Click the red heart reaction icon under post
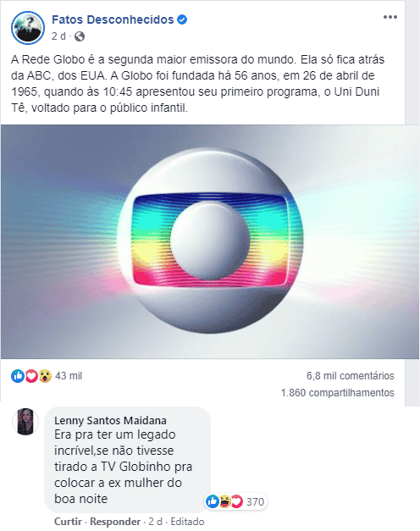This screenshot has height=531, width=420. tap(31, 376)
